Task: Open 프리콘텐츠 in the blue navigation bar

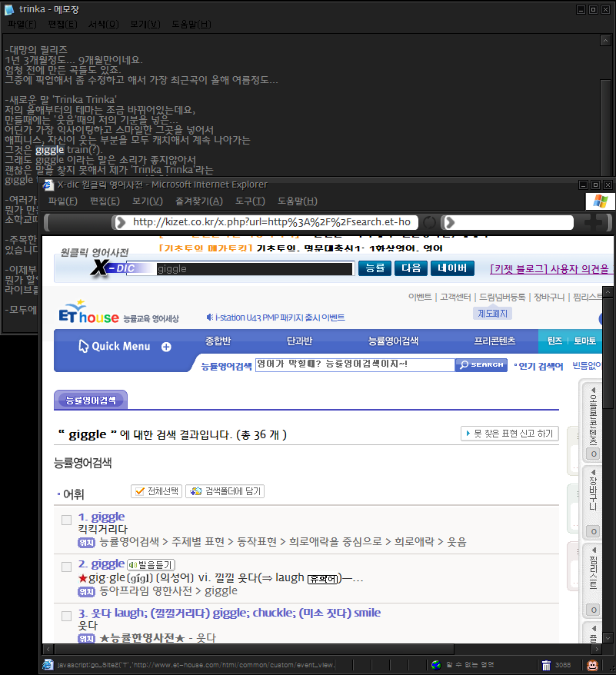Action: tap(494, 341)
